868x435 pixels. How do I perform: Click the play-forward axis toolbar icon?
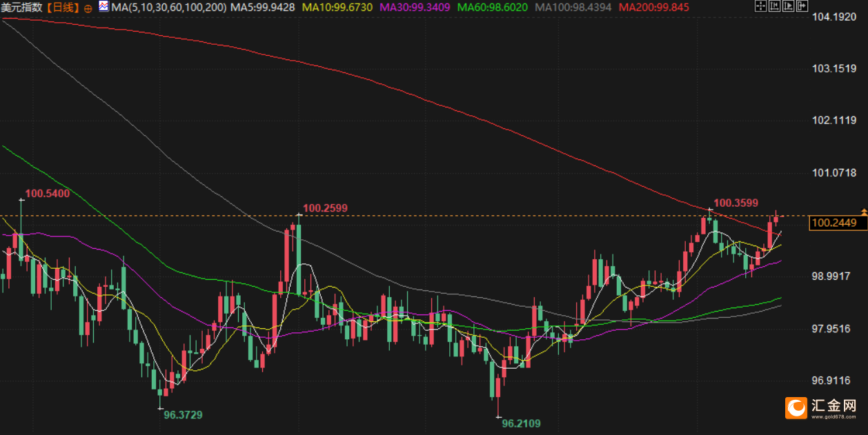[788, 6]
